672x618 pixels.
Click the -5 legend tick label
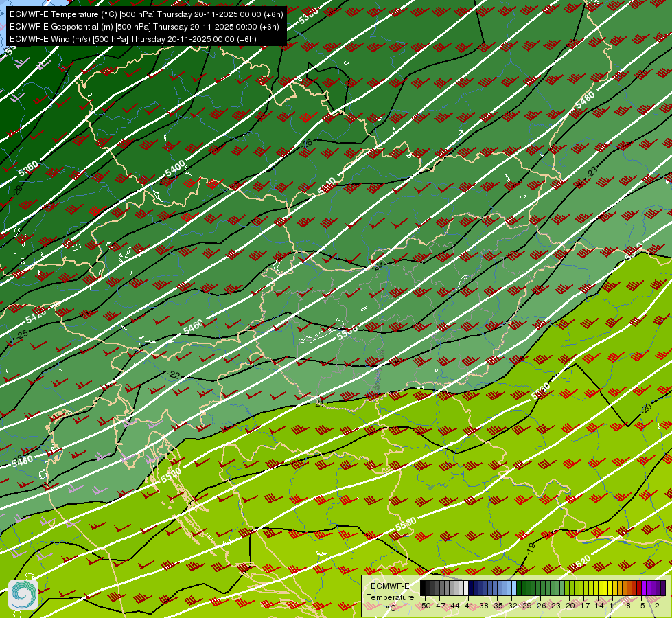pos(640,606)
